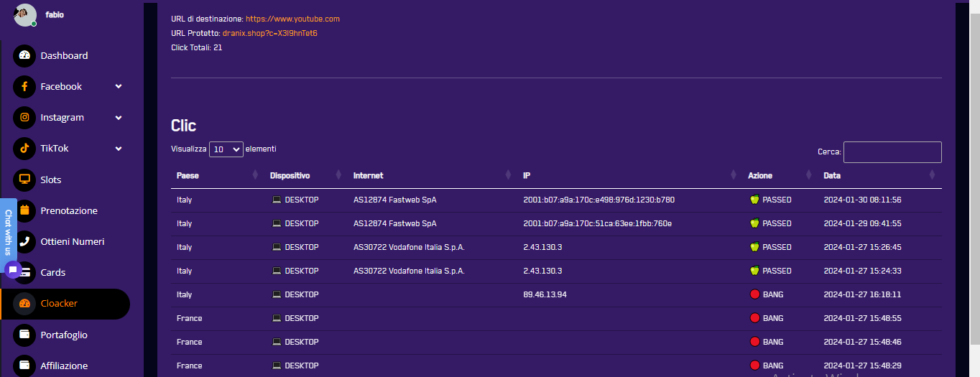Click the Affiliazione wallet icon

coord(24,366)
